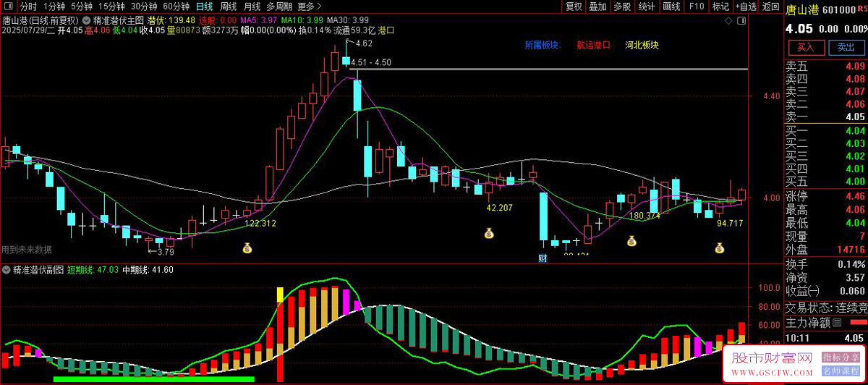Switch to 分时 chart period
The width and height of the screenshot is (868, 385).
27,7
